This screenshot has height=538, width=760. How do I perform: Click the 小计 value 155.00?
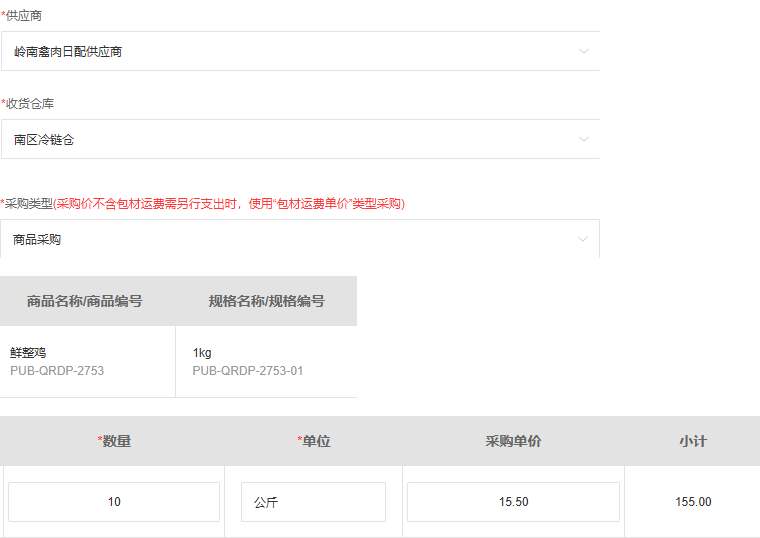[693, 502]
